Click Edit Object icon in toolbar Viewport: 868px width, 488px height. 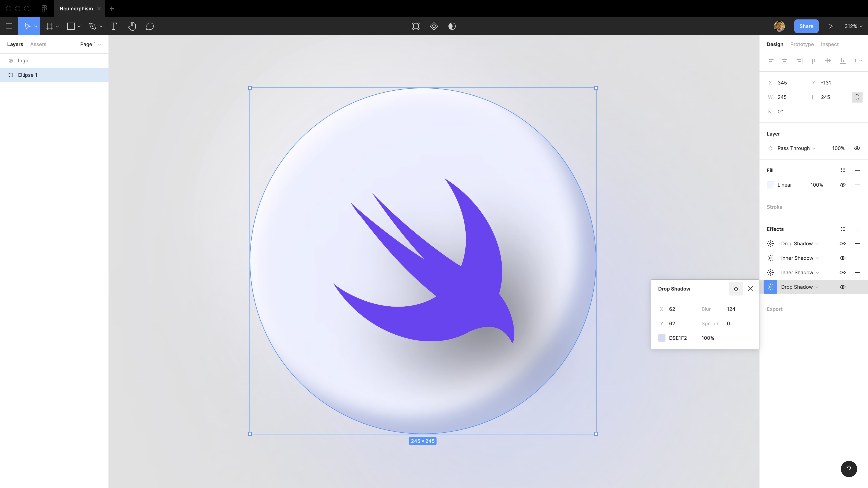click(416, 26)
